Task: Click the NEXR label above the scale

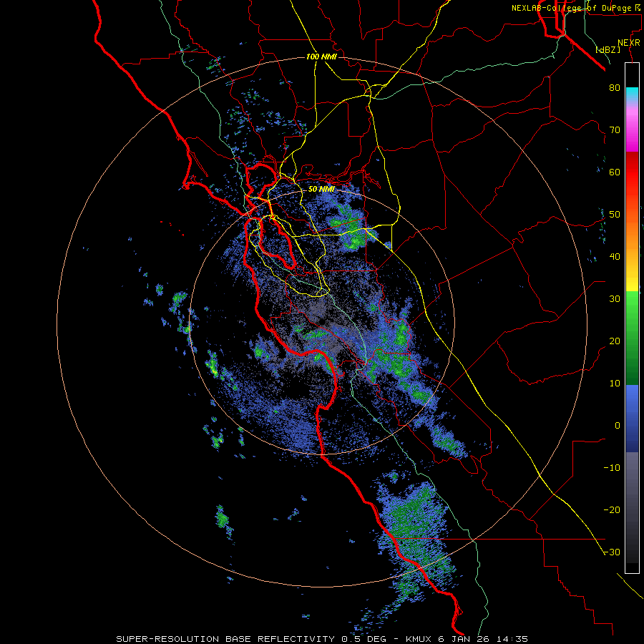Action: pos(628,43)
